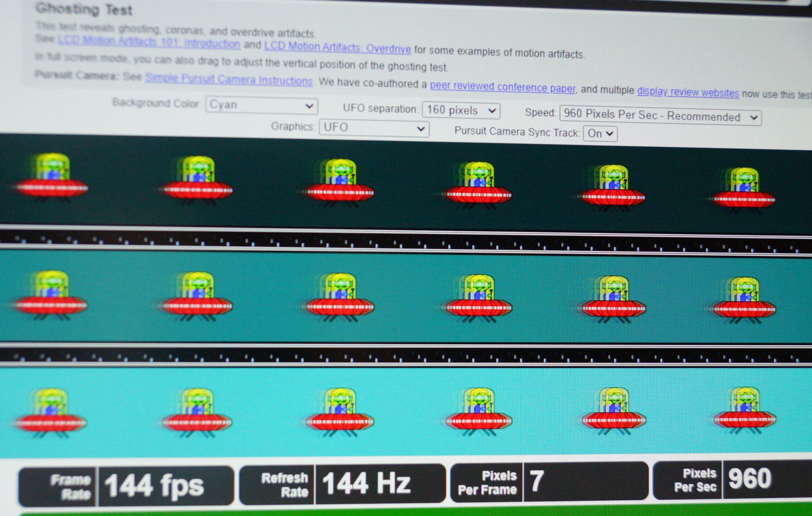The width and height of the screenshot is (812, 516).
Task: Open the display review websites link
Action: pos(688,92)
